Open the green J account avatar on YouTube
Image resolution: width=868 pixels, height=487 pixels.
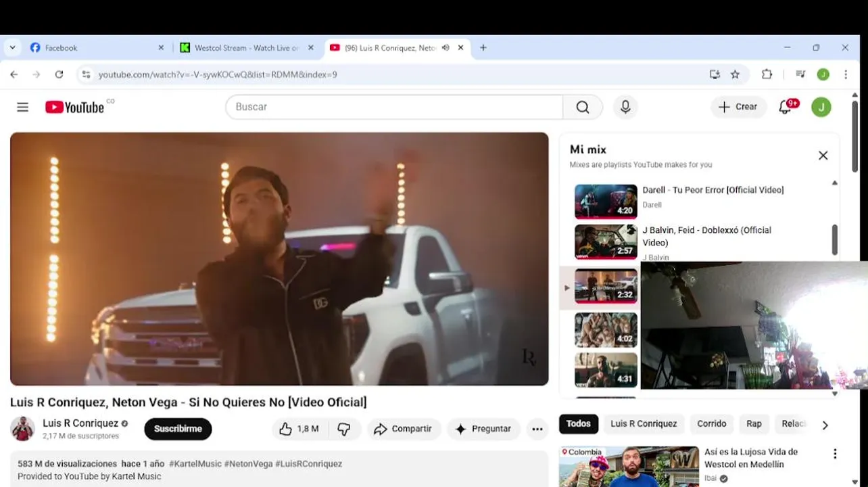821,107
